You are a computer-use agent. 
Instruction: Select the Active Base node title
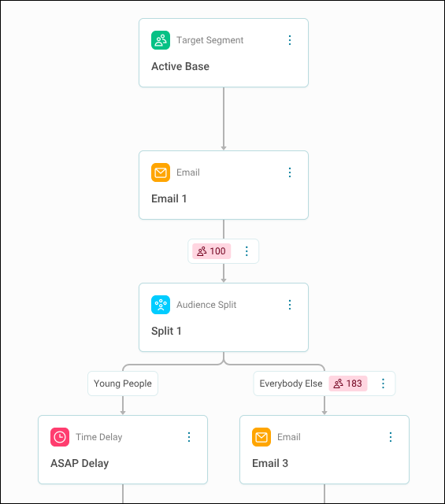[180, 66]
